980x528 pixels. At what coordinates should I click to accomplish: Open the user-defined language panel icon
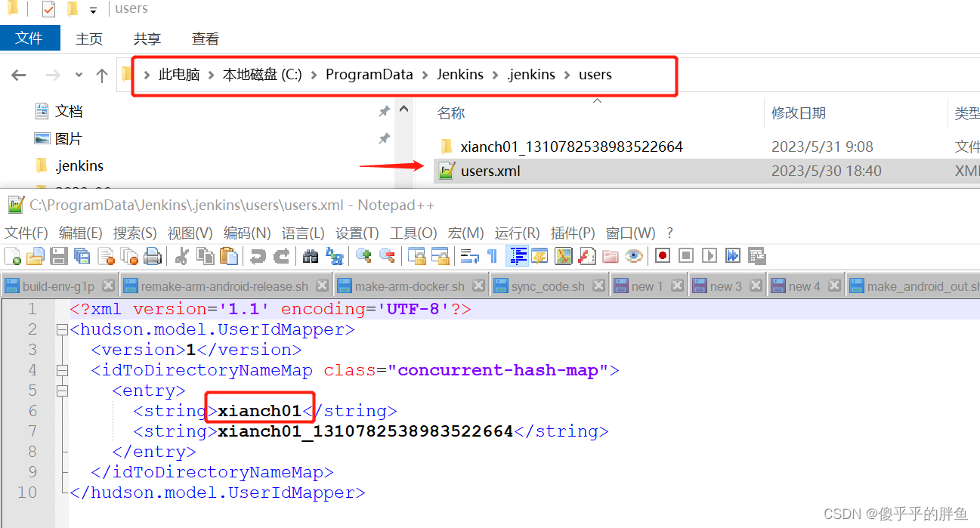539,256
